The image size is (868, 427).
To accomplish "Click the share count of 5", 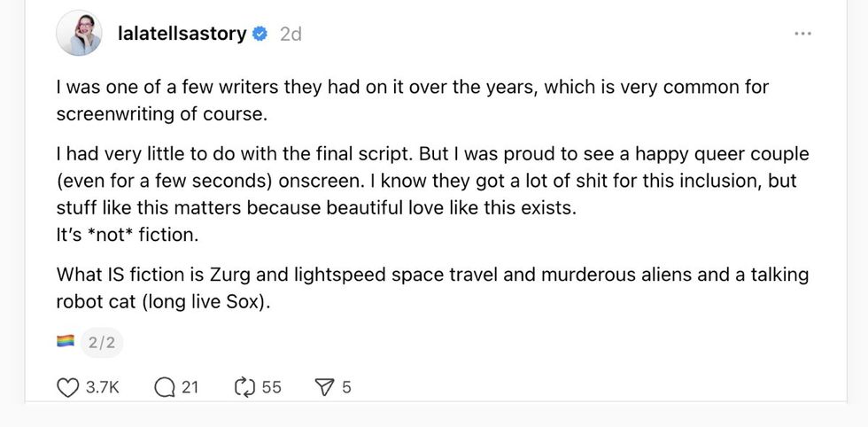I will click(x=346, y=387).
